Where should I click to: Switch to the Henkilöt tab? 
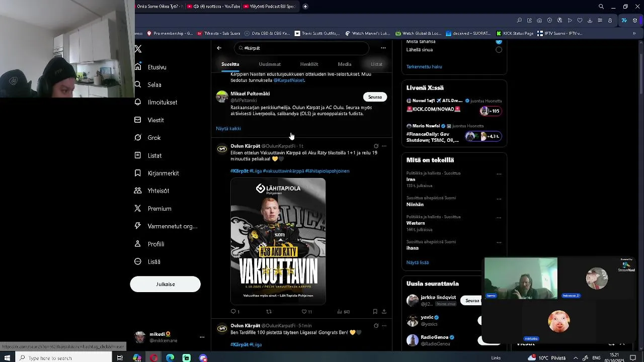tap(309, 64)
